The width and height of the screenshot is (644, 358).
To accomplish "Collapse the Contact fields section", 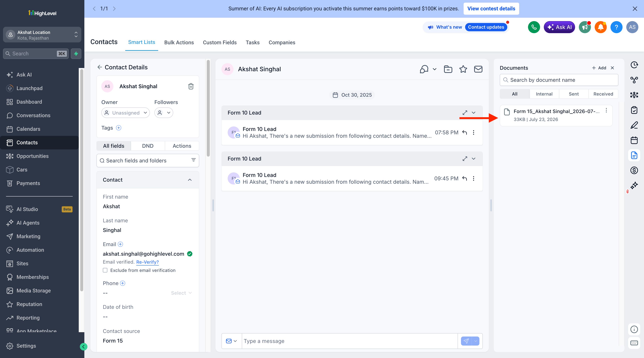I will tap(189, 180).
